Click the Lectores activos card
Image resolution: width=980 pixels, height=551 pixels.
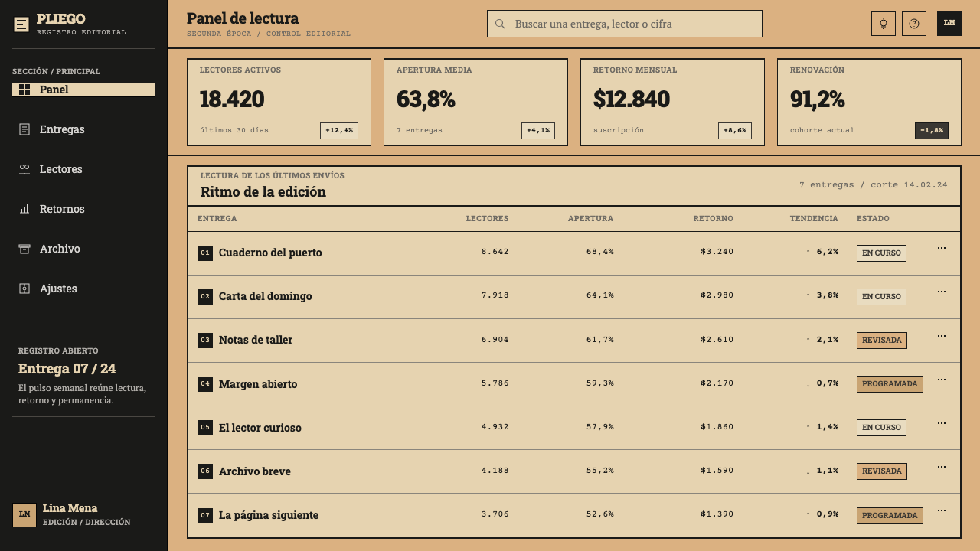tap(279, 103)
